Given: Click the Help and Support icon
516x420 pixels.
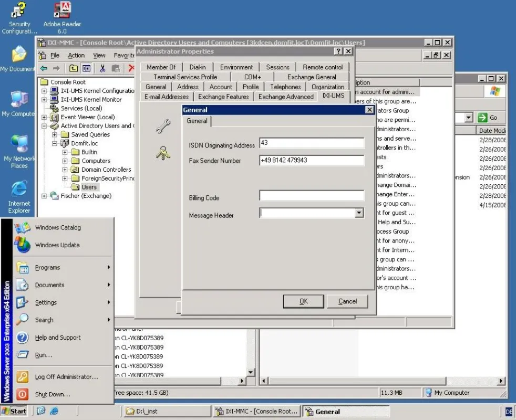Looking at the screenshot, I should tap(23, 338).
